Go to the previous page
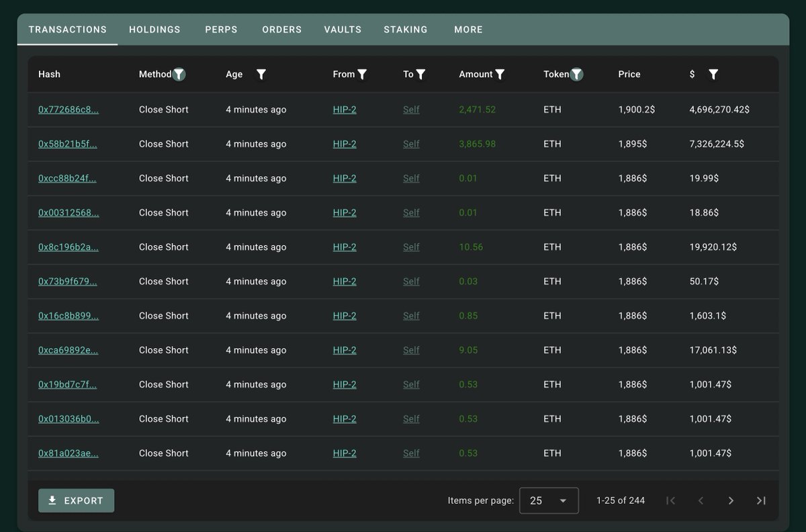Image resolution: width=806 pixels, height=532 pixels. point(701,500)
